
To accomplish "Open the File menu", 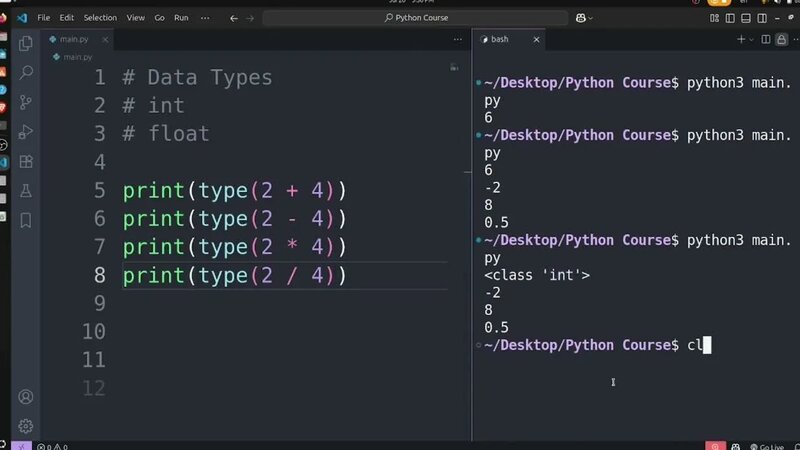I will pos(43,18).
